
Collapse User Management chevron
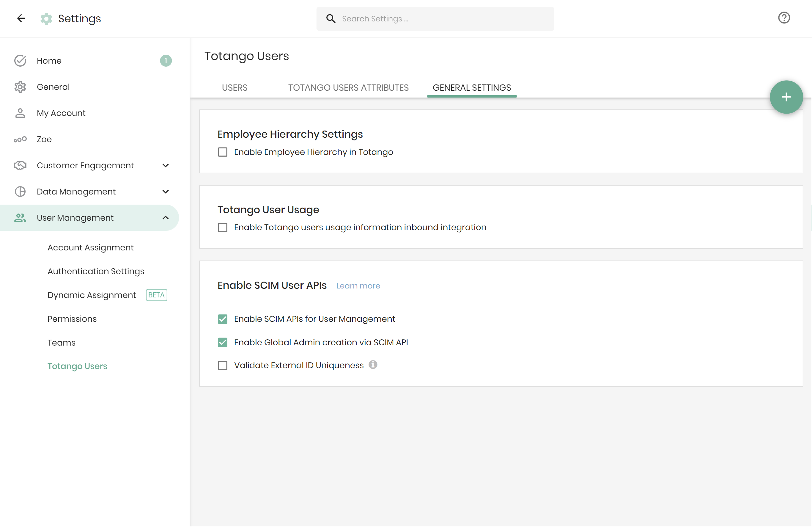pos(166,218)
